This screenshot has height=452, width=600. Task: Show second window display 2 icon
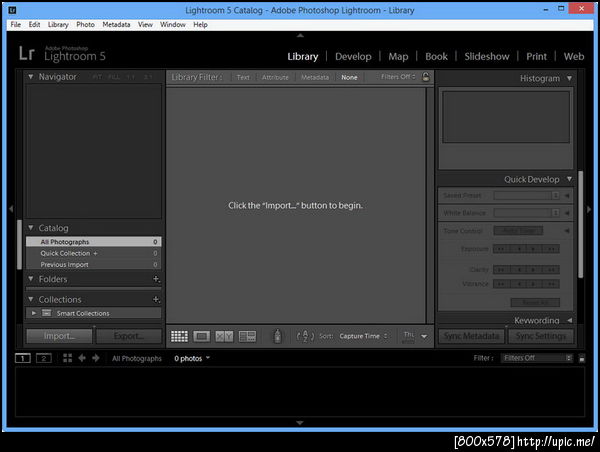44,358
